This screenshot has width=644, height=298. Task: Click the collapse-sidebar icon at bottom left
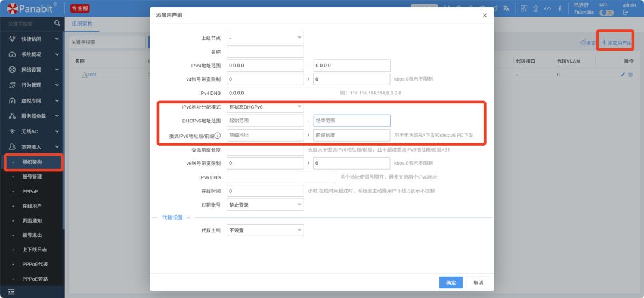[x=11, y=292]
